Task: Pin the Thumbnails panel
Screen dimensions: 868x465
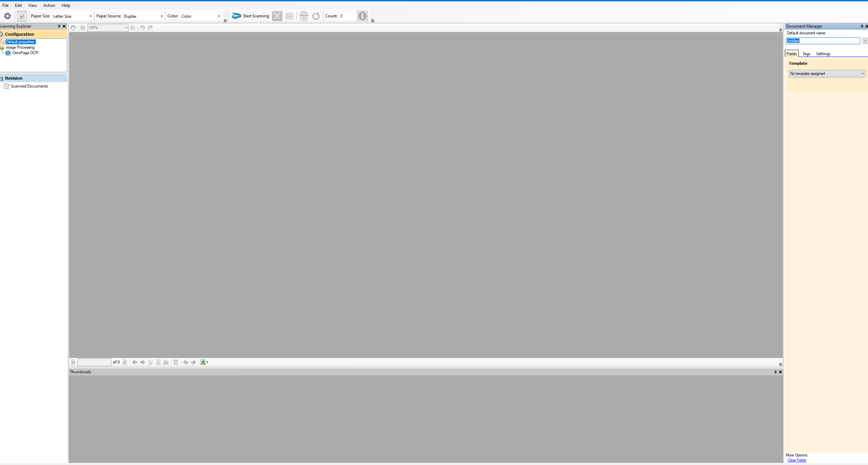Action: (x=775, y=372)
